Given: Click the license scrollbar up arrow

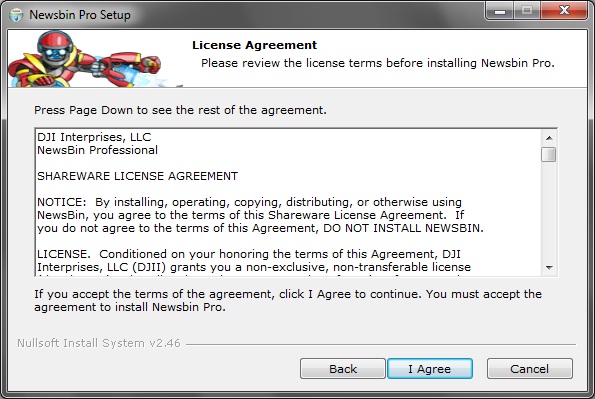Looking at the screenshot, I should click(x=549, y=138).
